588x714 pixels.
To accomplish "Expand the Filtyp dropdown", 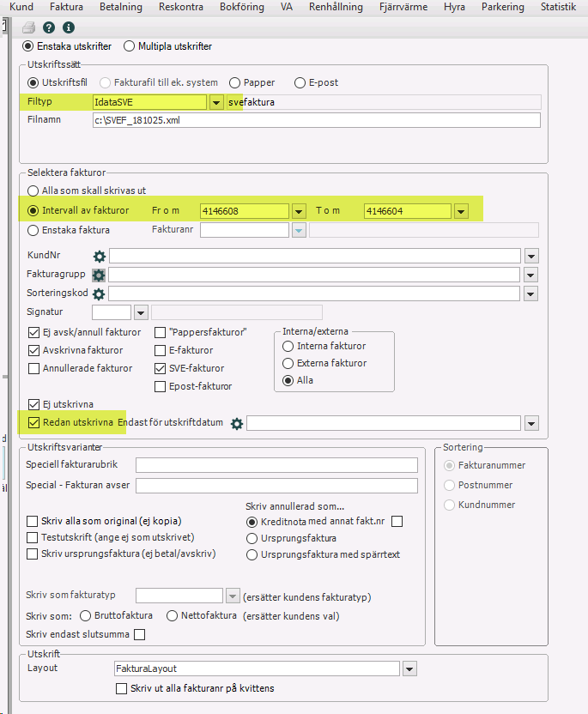I will pyautogui.click(x=217, y=102).
